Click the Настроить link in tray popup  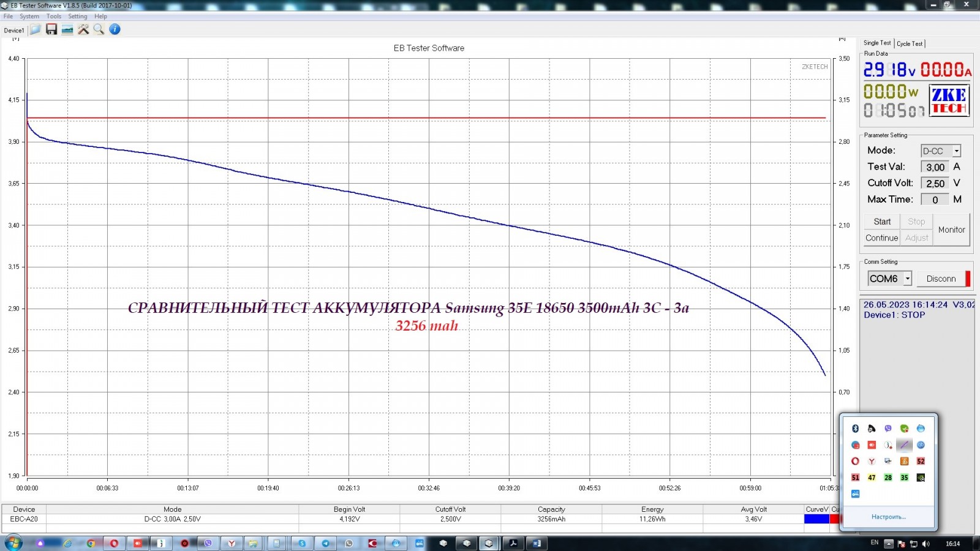(888, 517)
